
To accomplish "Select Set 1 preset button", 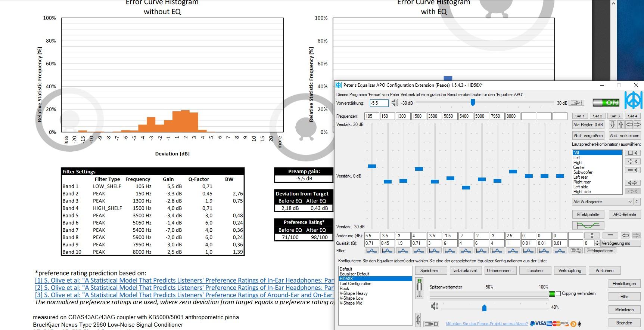I will 580,116.
